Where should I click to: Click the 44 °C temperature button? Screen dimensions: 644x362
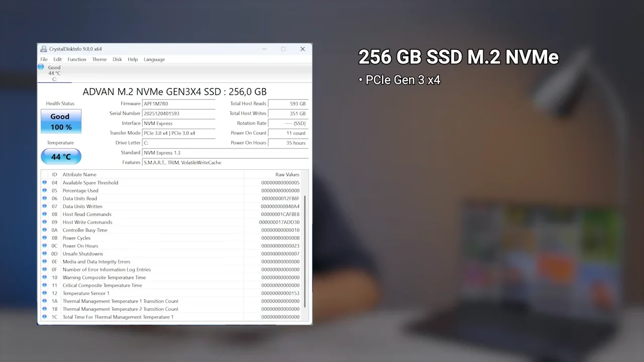pyautogui.click(x=61, y=157)
